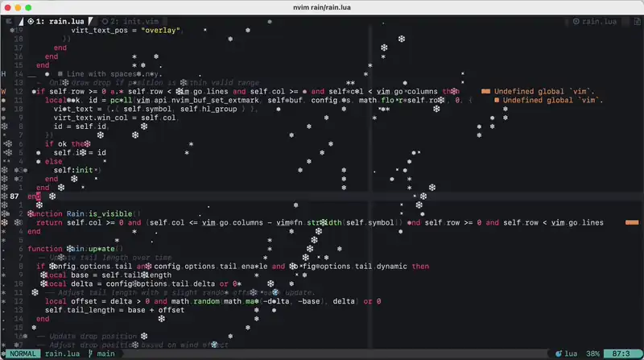The image size is (644, 360).
Task: Click 'vim.fn.strwidth(self.symbol)' in the return line
Action: tap(339, 222)
